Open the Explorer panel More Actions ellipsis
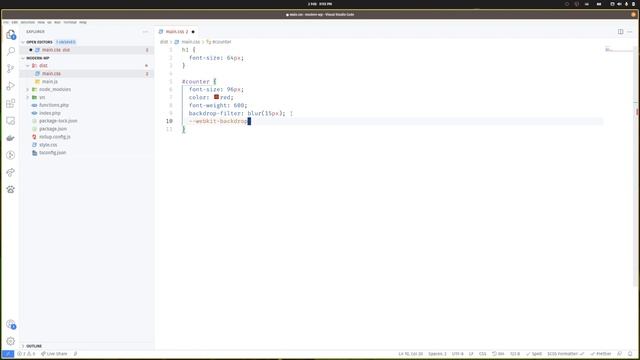 (145, 31)
